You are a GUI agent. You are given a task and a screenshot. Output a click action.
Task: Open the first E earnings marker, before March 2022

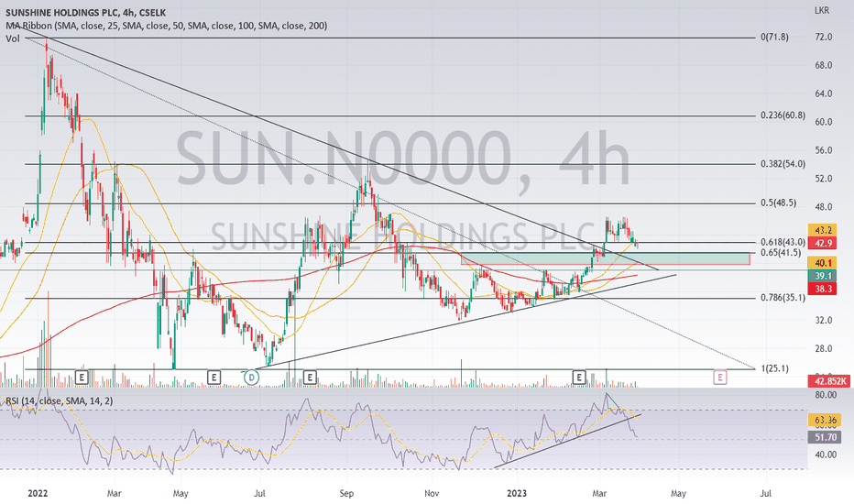click(x=82, y=377)
